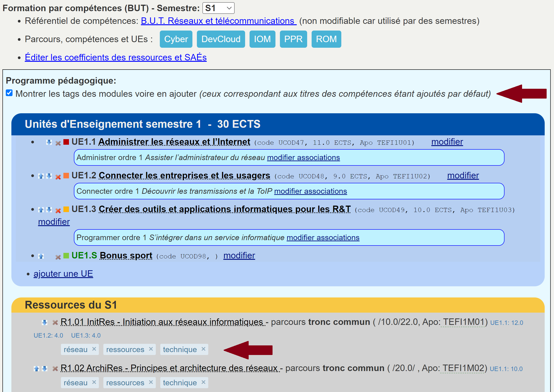The image size is (554, 392).
Task: Modifier associations for Connecter ordre 1
Action: 310,191
